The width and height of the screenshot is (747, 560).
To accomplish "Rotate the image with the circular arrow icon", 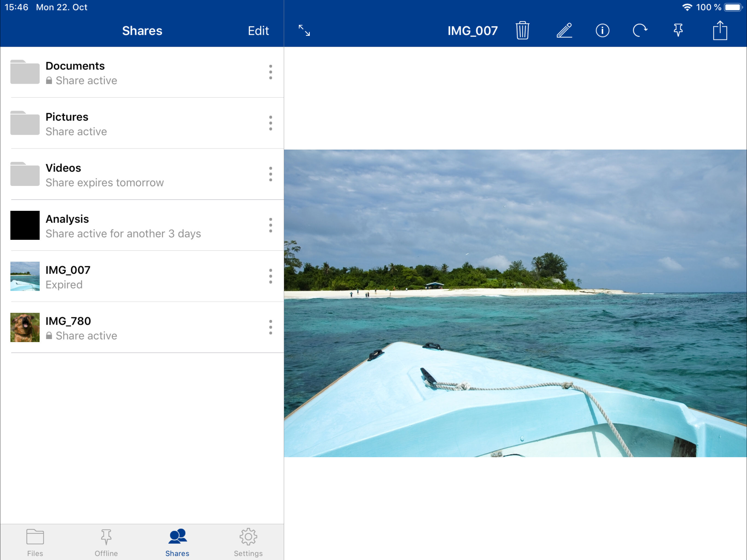I will click(x=640, y=31).
